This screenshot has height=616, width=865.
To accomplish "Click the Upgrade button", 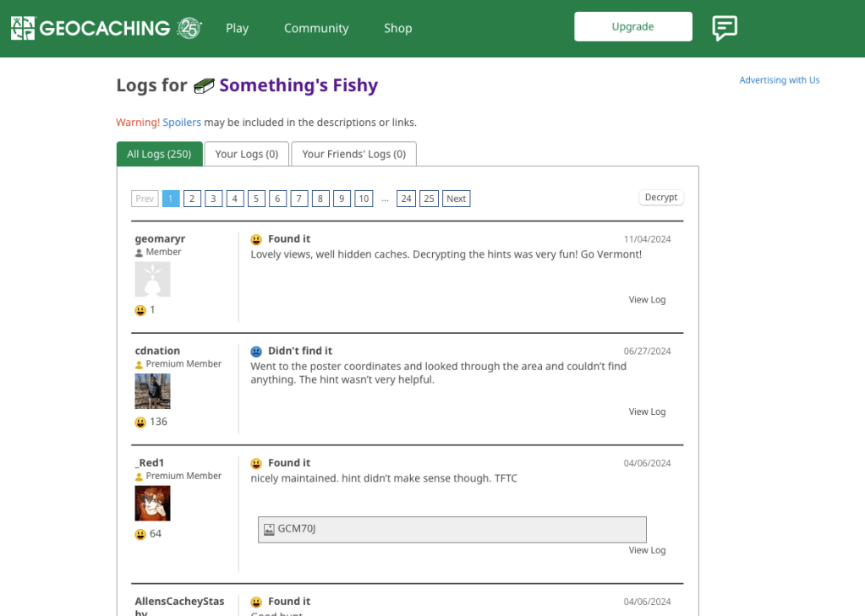I will [632, 26].
